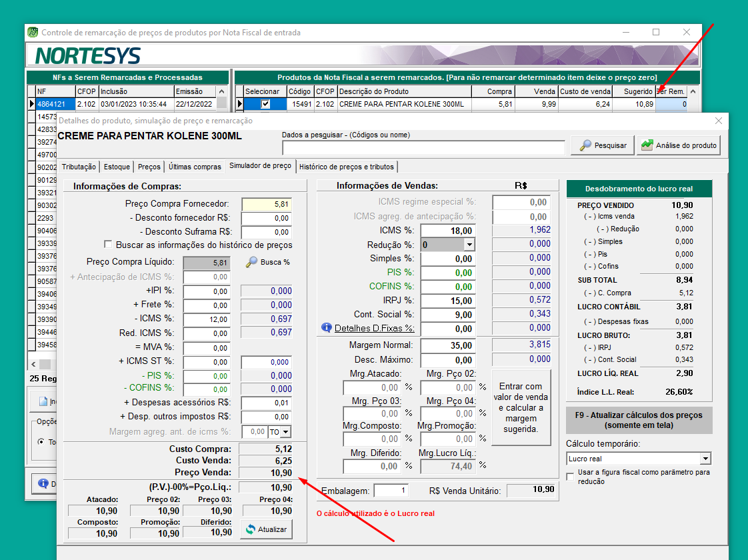This screenshot has height=560, width=748.
Task: Click the Atualizar refresh arrows icon
Action: point(251,529)
